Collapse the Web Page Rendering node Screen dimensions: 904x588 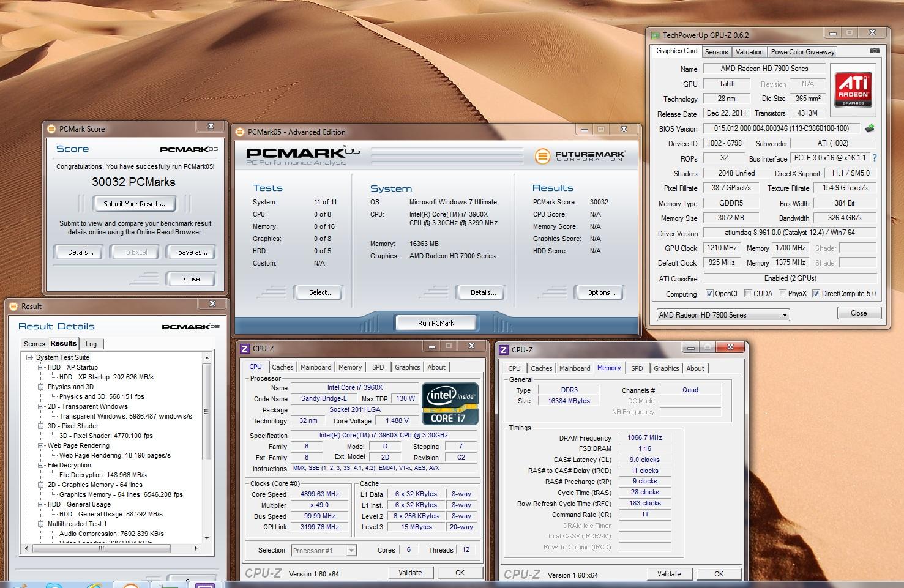pyautogui.click(x=41, y=445)
